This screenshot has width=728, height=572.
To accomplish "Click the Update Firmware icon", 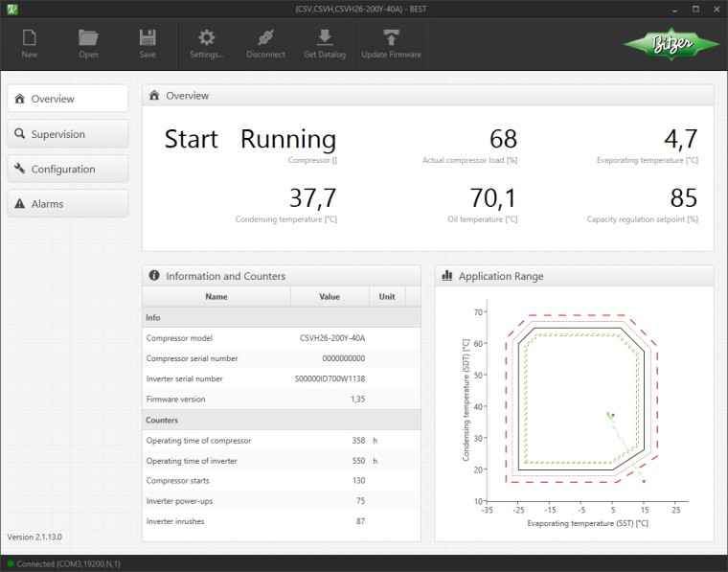I will [391, 43].
